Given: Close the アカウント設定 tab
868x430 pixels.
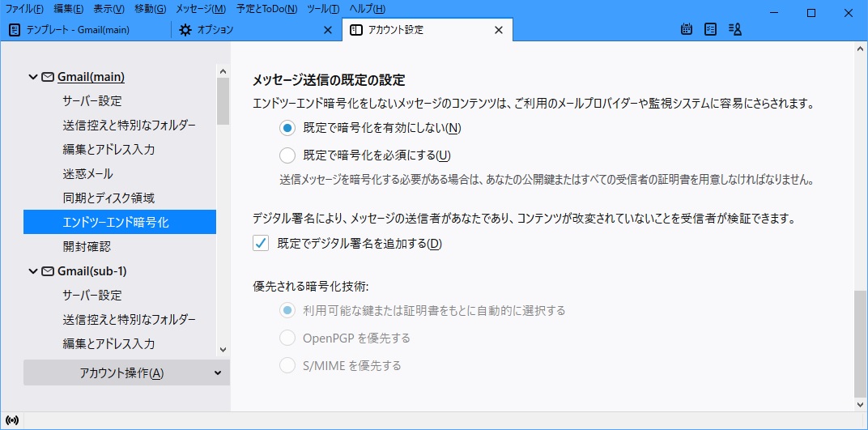Looking at the screenshot, I should [499, 30].
